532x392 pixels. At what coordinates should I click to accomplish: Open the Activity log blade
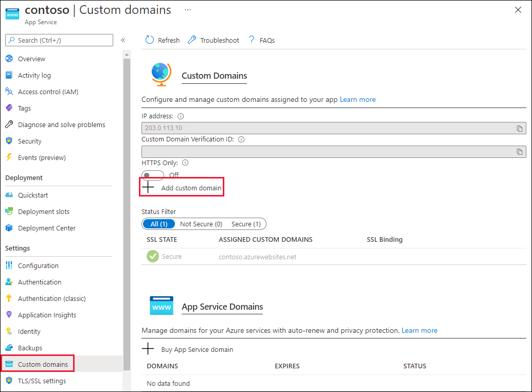click(x=34, y=75)
